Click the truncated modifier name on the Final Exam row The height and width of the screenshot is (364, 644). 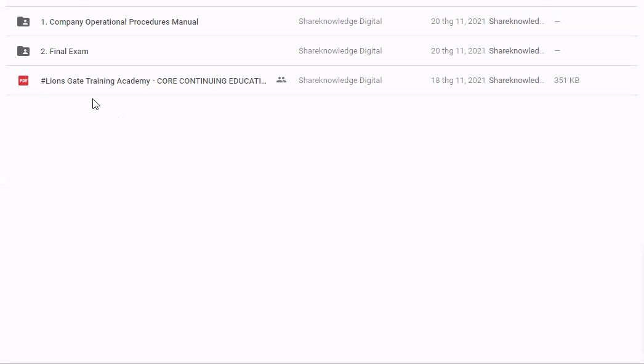[x=517, y=51]
